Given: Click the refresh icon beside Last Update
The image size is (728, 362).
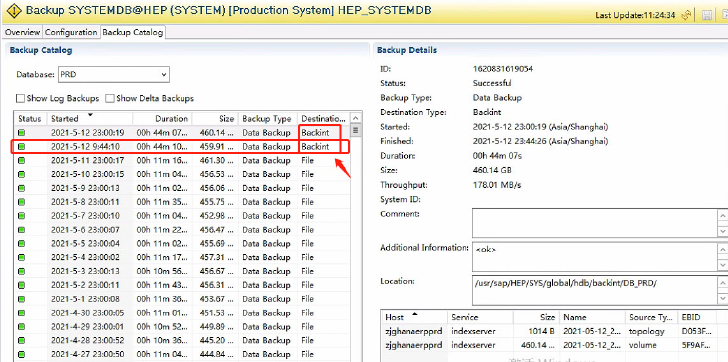Looking at the screenshot, I should pos(686,15).
